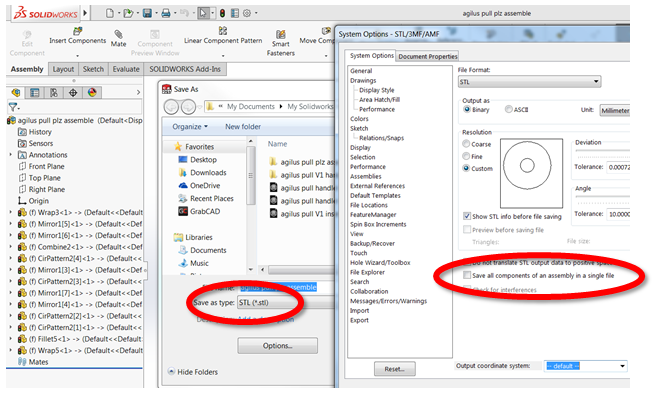Switch to the Evaluate ribbon tab
The width and height of the screenshot is (656, 399).
[126, 69]
